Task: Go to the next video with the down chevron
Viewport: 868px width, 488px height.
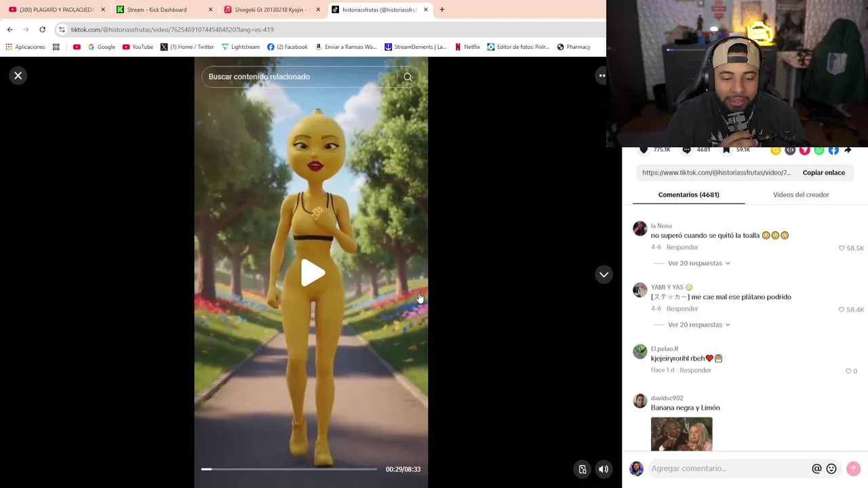Action: click(x=604, y=274)
